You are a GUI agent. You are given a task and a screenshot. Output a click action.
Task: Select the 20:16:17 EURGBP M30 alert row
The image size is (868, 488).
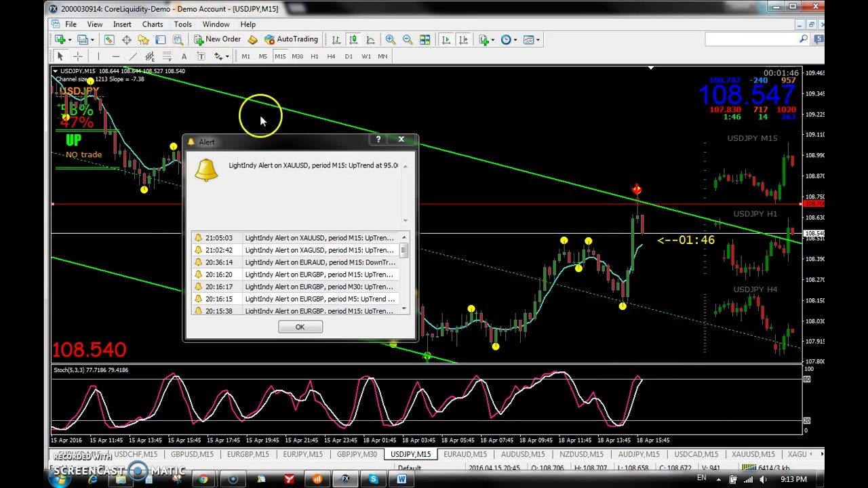(295, 287)
